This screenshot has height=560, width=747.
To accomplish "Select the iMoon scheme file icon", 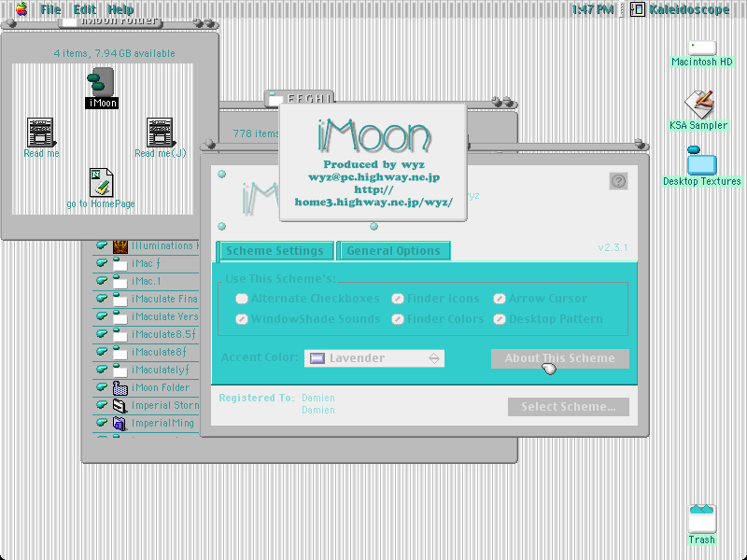I will (101, 82).
